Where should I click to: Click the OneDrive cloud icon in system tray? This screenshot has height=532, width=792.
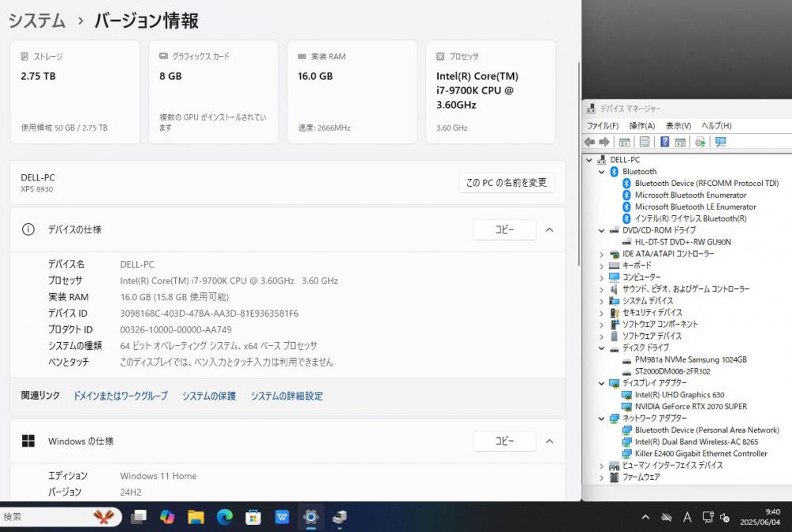666,518
